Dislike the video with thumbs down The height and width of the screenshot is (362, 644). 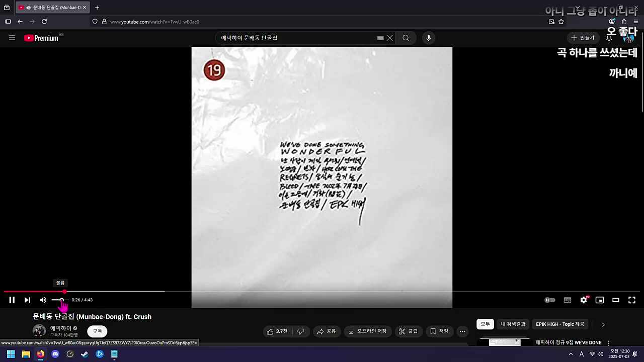[x=301, y=331]
